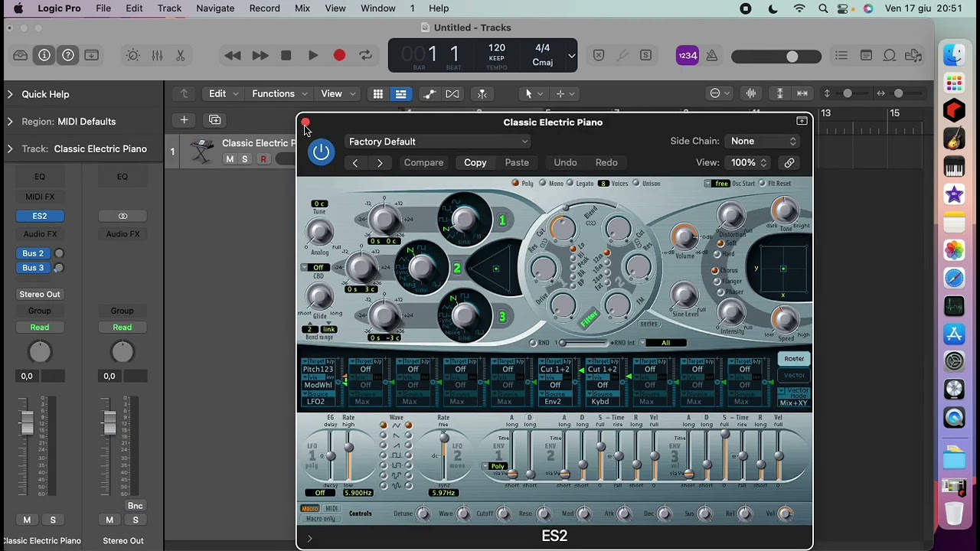980x551 pixels.
Task: Expand Quick Help section
Action: tap(10, 94)
